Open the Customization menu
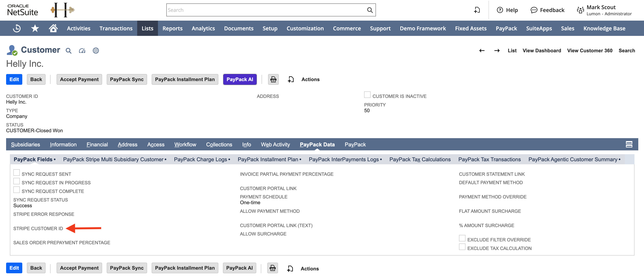The width and height of the screenshot is (644, 279). pos(305,28)
